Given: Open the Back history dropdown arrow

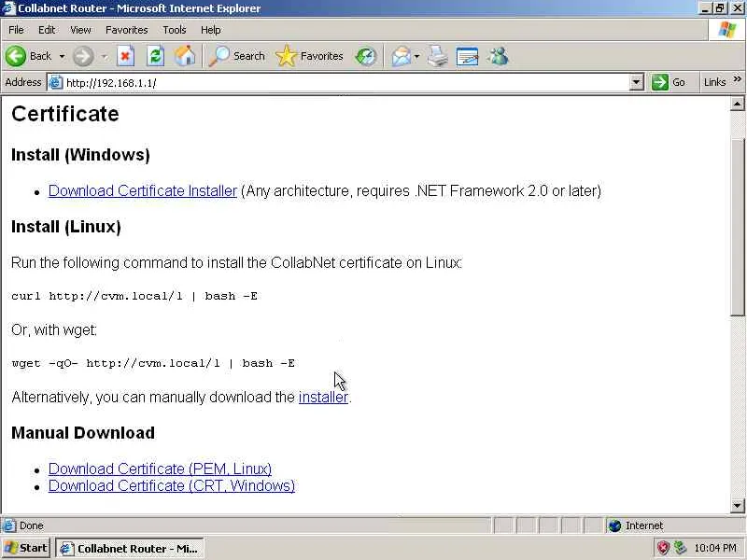Looking at the screenshot, I should point(62,56).
